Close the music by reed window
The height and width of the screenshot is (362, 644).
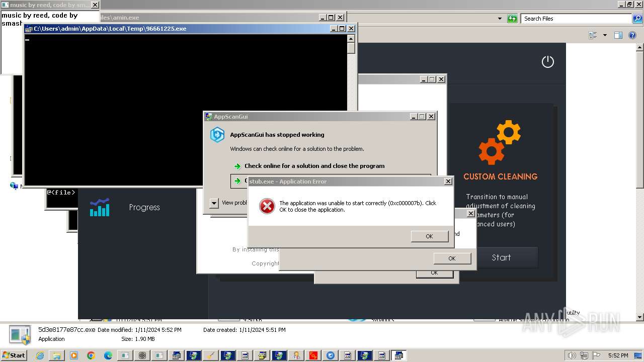[x=95, y=5]
